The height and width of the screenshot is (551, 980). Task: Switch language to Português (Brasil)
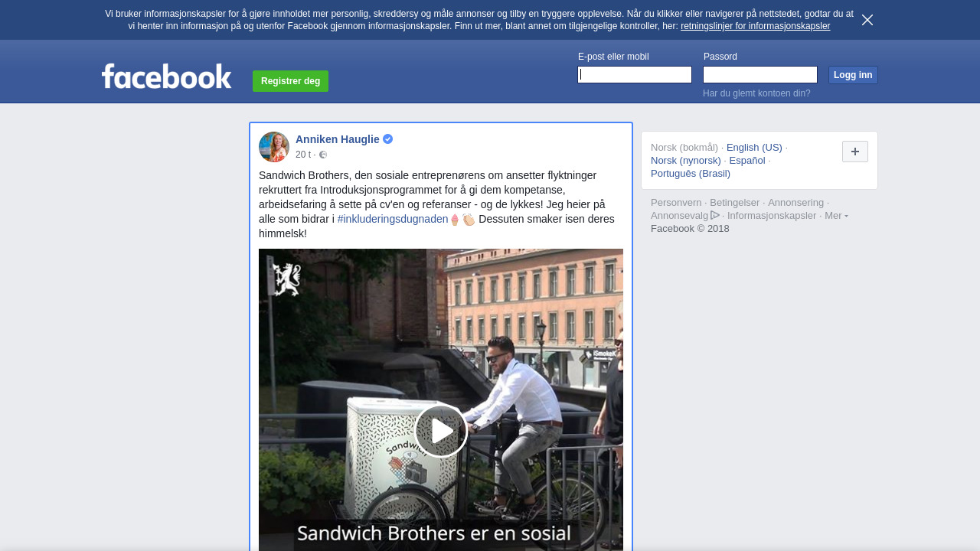point(691,174)
